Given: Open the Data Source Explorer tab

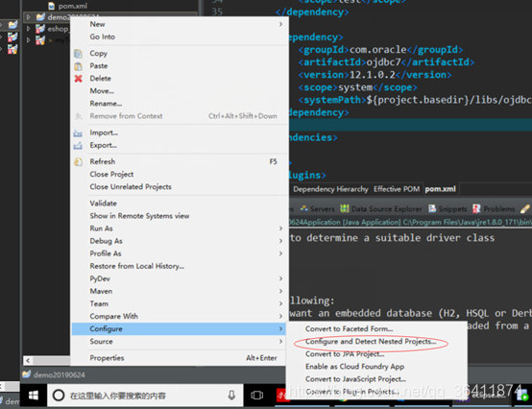Looking at the screenshot, I should (x=381, y=209).
